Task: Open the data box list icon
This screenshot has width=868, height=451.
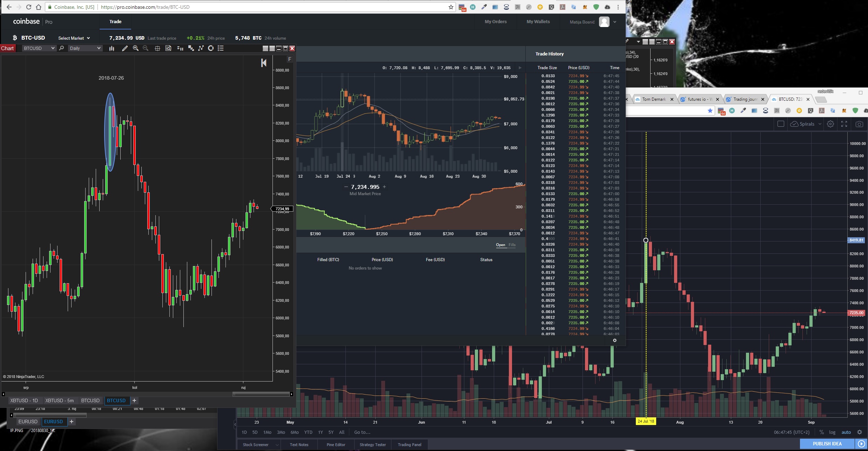Action: pyautogui.click(x=221, y=48)
